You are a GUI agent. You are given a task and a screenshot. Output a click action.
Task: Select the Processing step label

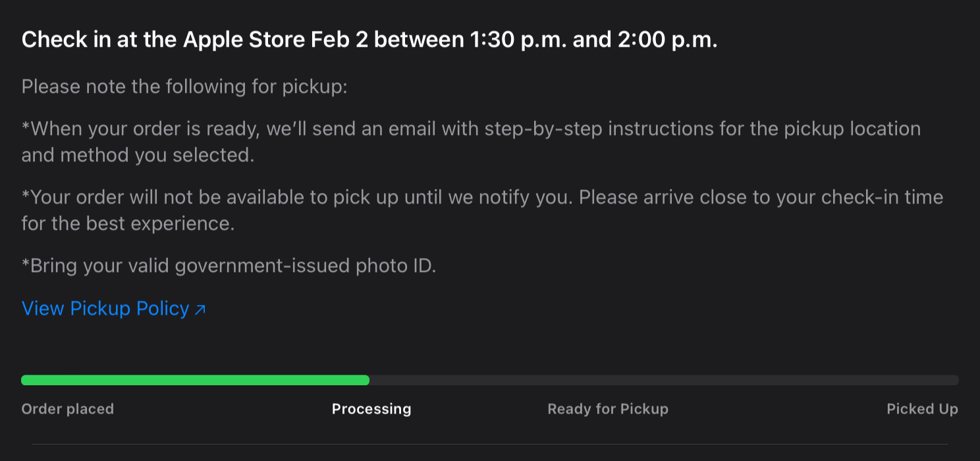point(371,409)
